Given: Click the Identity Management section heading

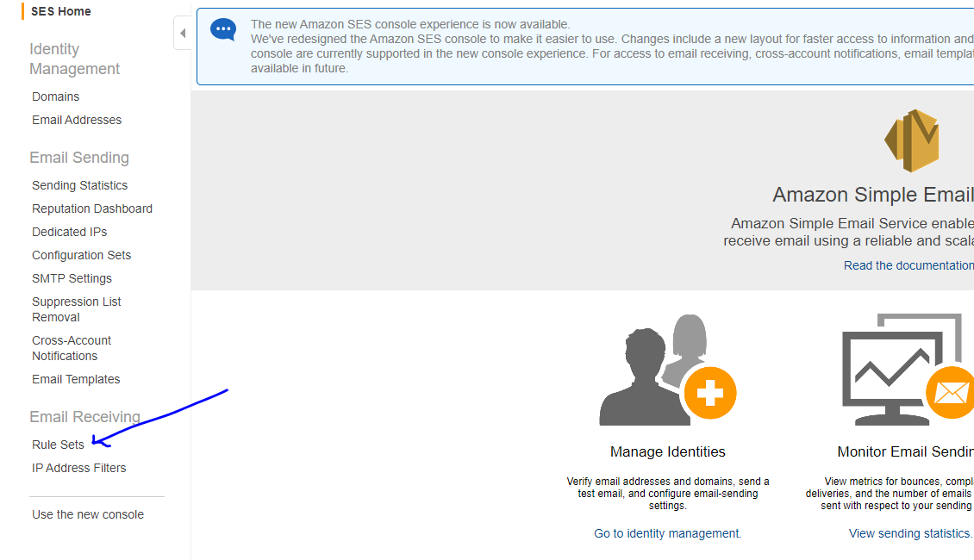Looking at the screenshot, I should pyautogui.click(x=74, y=59).
